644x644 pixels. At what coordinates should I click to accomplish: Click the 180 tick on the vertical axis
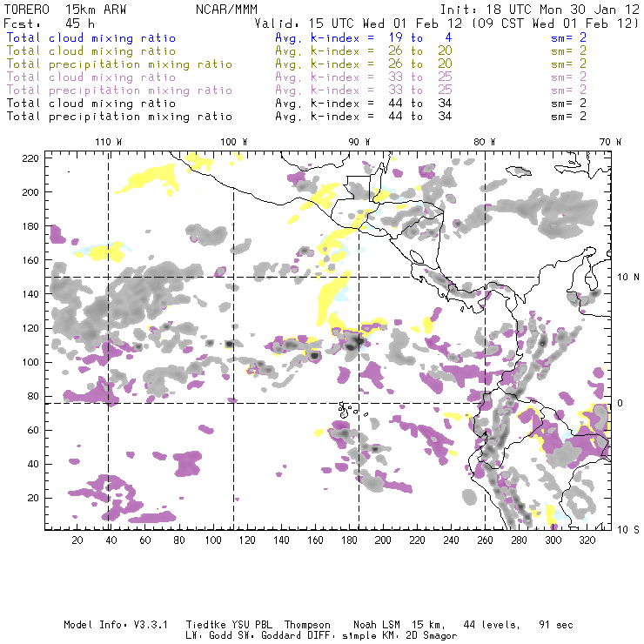click(30, 226)
